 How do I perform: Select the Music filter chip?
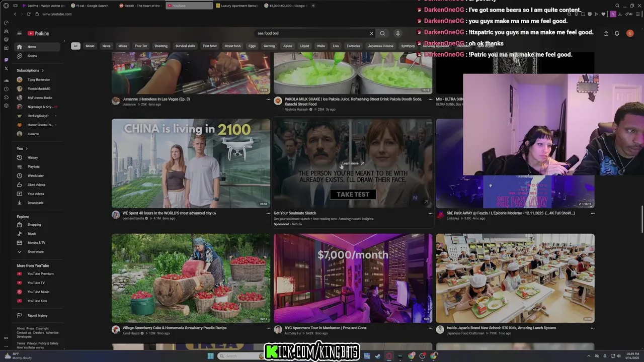(90, 46)
